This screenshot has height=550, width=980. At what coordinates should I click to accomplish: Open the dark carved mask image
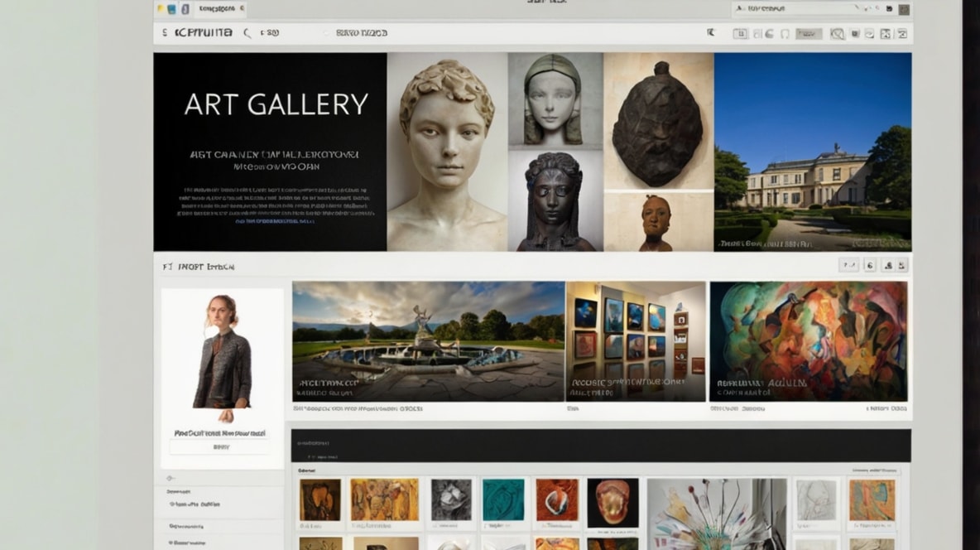click(x=658, y=122)
